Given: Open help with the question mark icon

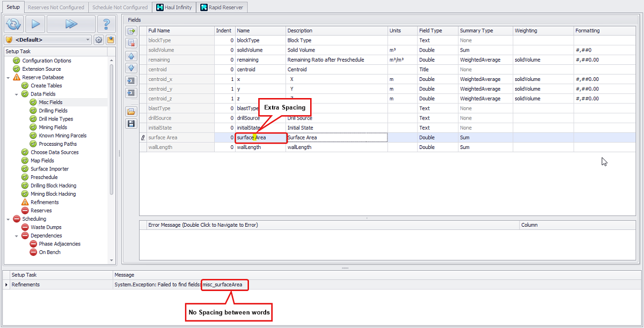Looking at the screenshot, I should click(106, 24).
